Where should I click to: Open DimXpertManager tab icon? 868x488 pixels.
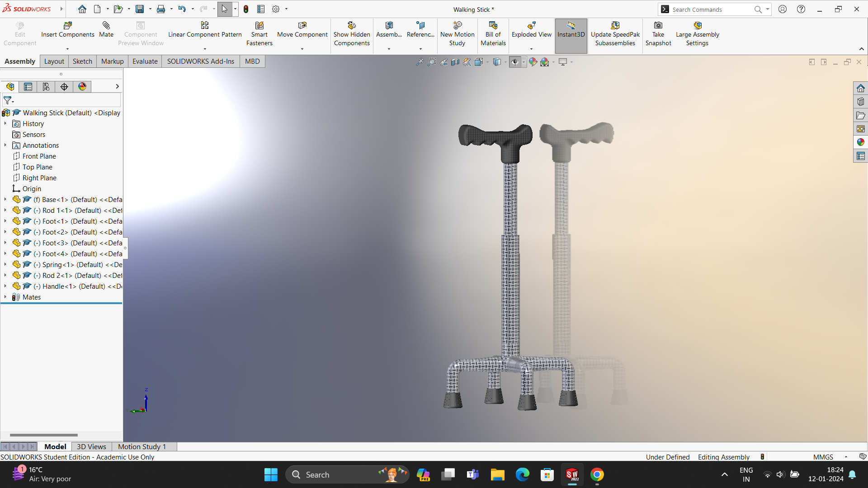click(x=64, y=87)
